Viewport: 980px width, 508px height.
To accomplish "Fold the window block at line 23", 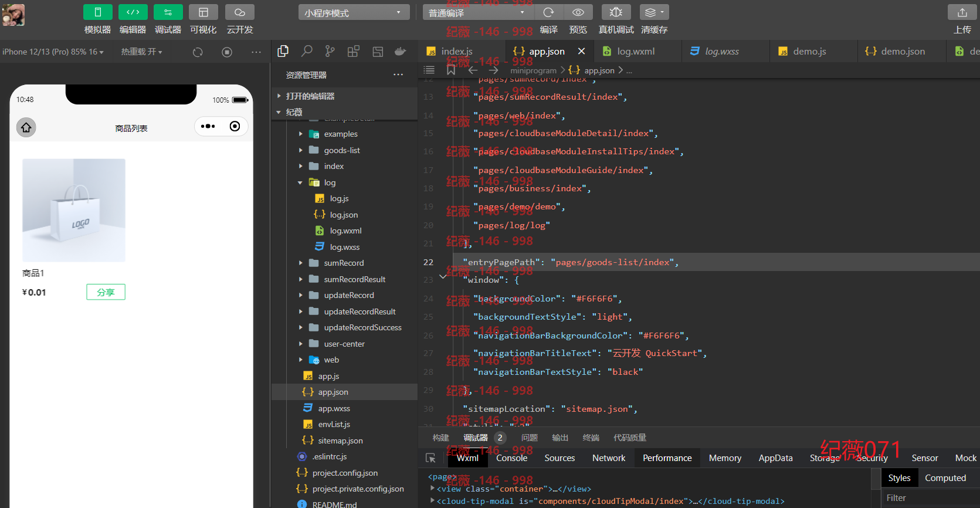I will [443, 276].
